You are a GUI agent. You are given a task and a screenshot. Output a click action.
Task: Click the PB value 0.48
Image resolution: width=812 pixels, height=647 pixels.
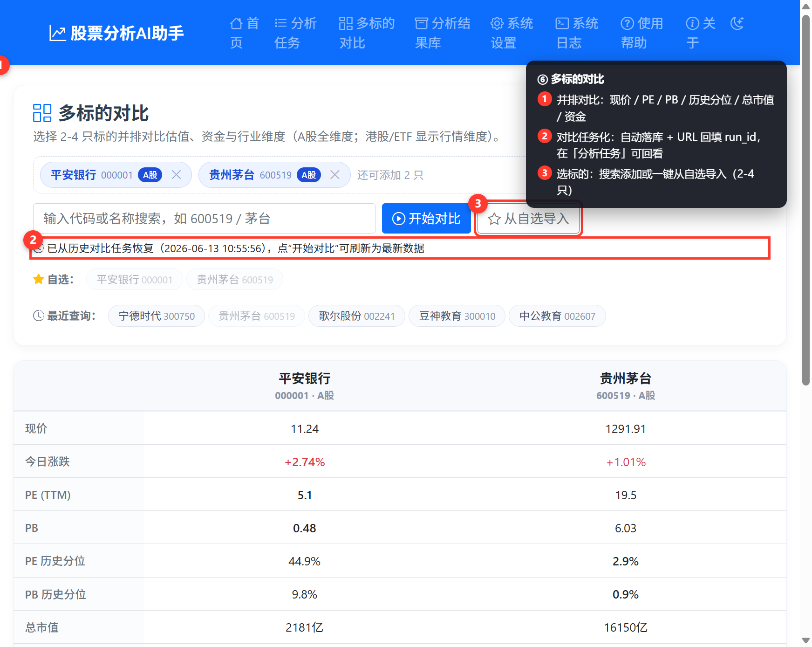[x=304, y=528]
